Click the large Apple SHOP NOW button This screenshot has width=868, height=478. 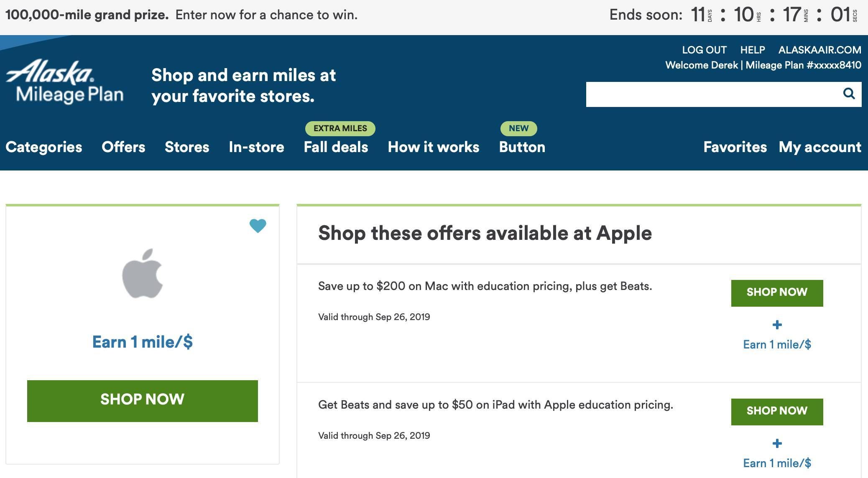pyautogui.click(x=143, y=401)
